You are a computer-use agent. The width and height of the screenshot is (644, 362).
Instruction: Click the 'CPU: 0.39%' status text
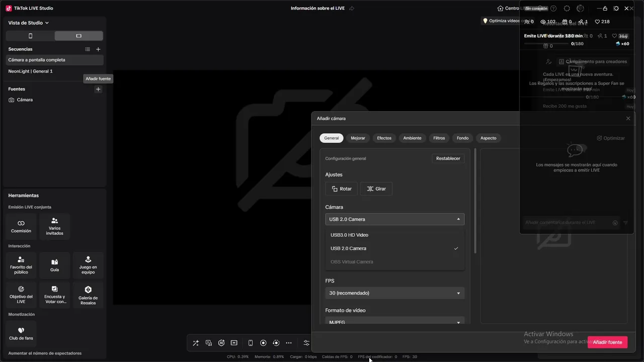237,357
